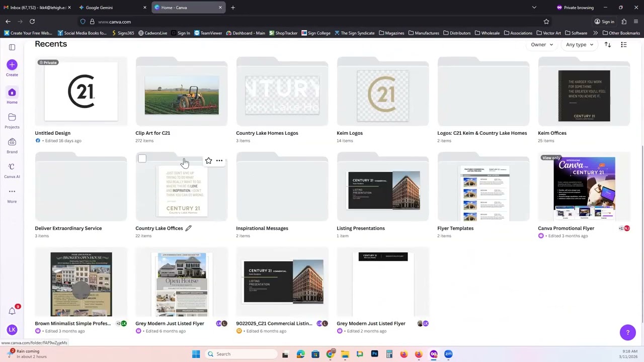Open a new browser tab

coord(233,8)
